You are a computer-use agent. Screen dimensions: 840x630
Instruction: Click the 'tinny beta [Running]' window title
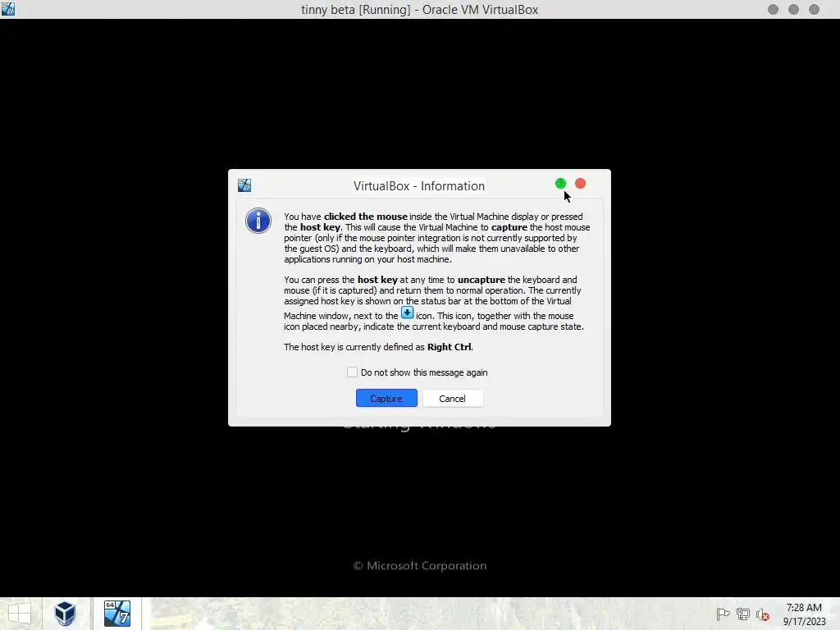419,10
